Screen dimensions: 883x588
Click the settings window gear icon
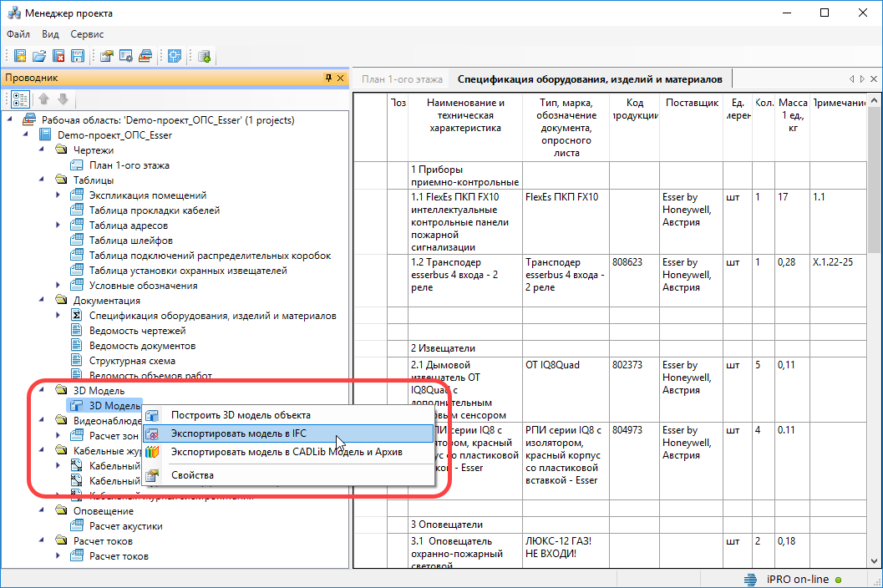coord(126,56)
